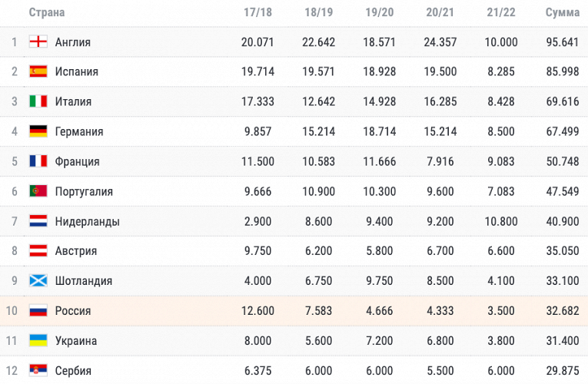Click the Страна column header
The height and width of the screenshot is (384, 588).
(x=46, y=12)
